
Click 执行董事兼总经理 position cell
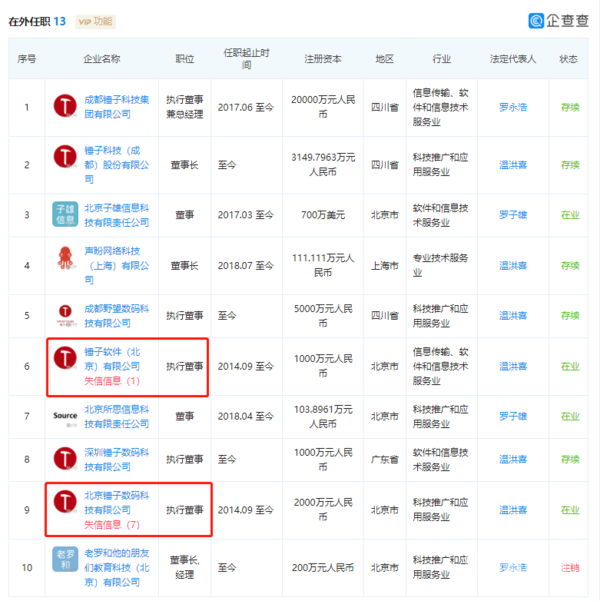(x=184, y=107)
